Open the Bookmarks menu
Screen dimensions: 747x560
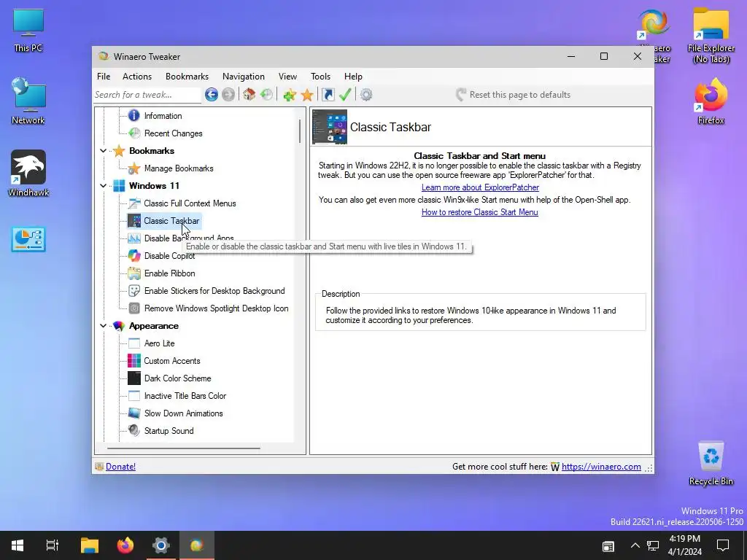(187, 77)
